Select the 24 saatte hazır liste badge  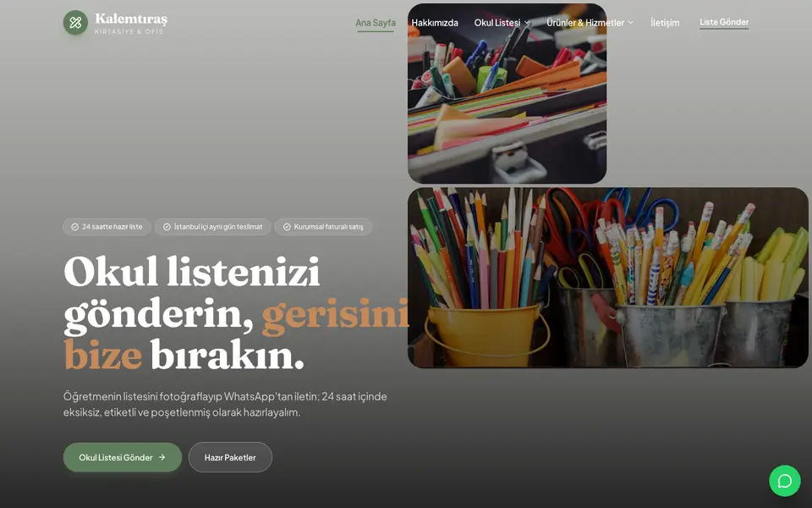click(x=107, y=227)
